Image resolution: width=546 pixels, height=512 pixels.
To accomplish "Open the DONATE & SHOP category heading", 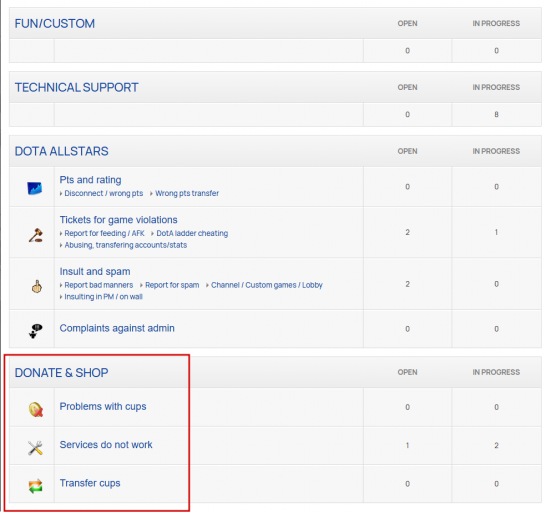I will (x=62, y=373).
